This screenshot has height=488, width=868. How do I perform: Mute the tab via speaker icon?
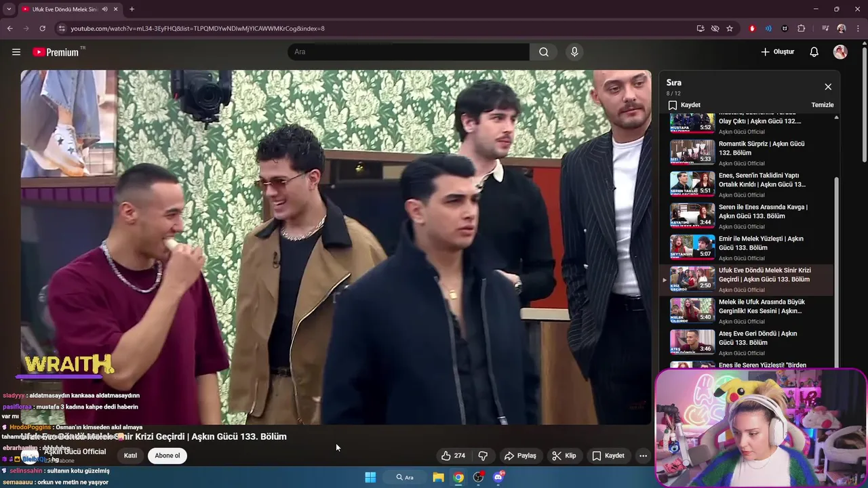104,9
